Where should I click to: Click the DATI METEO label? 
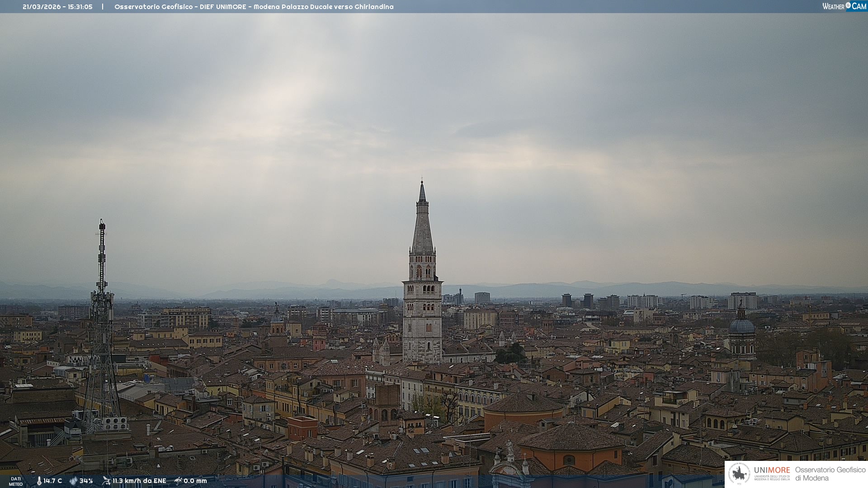pyautogui.click(x=16, y=481)
